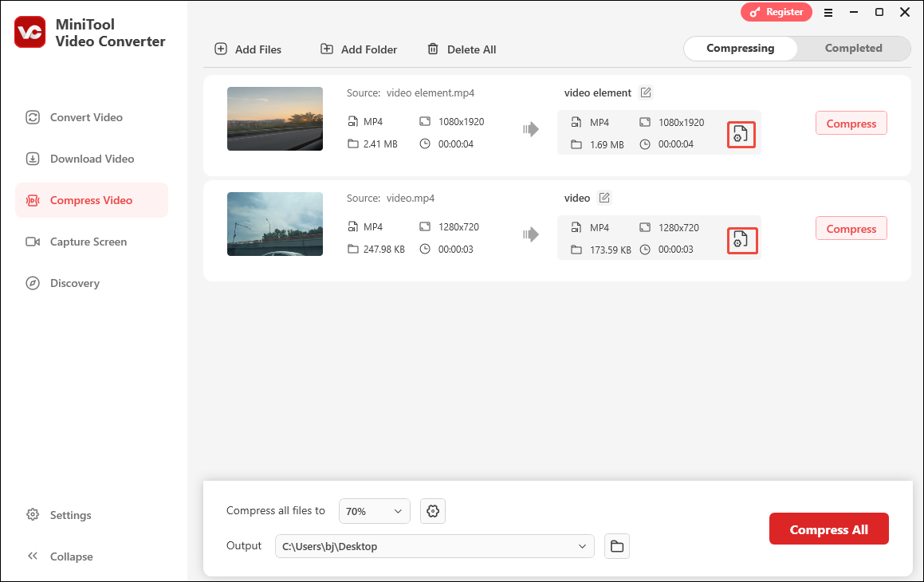Viewport: 924px width, 582px height.
Task: Click the conversion arrow for video element
Action: (x=530, y=130)
